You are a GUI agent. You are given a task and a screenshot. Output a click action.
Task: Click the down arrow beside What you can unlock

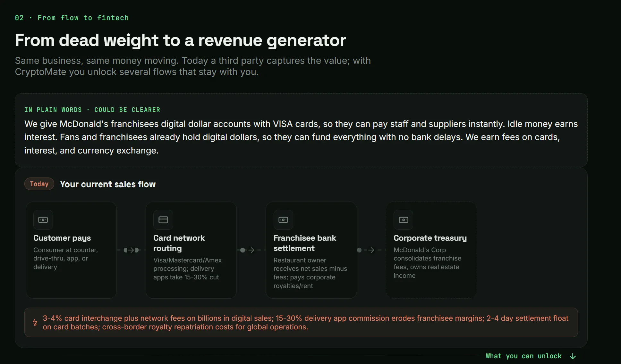click(573, 356)
